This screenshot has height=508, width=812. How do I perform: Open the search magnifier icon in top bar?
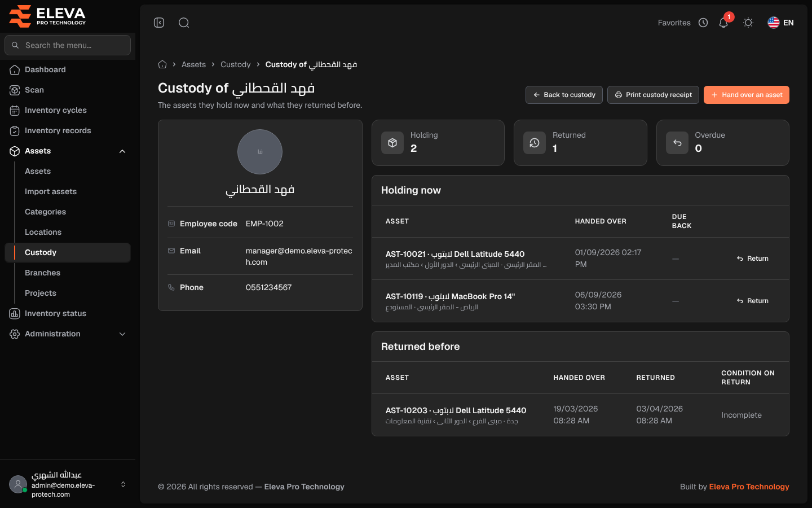[x=184, y=23]
